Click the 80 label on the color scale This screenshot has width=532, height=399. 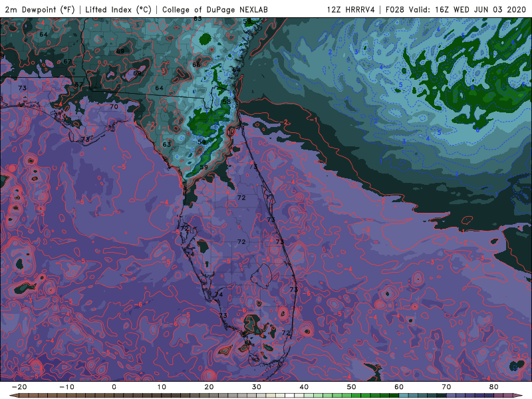pyautogui.click(x=494, y=387)
